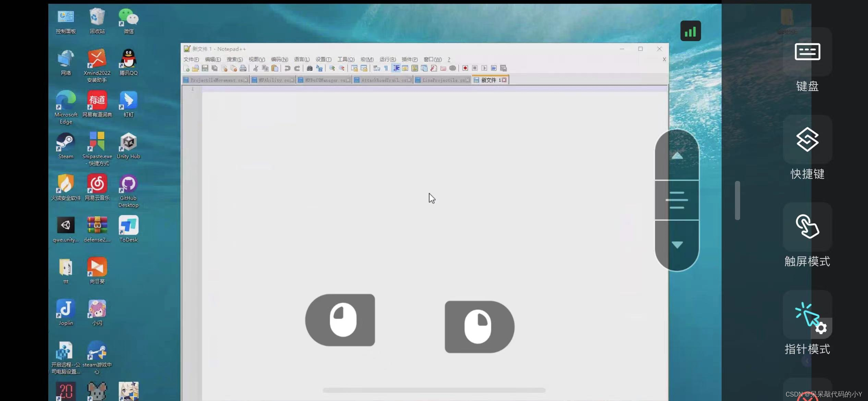Toggle show all characters pilcrow icon

[386, 68]
